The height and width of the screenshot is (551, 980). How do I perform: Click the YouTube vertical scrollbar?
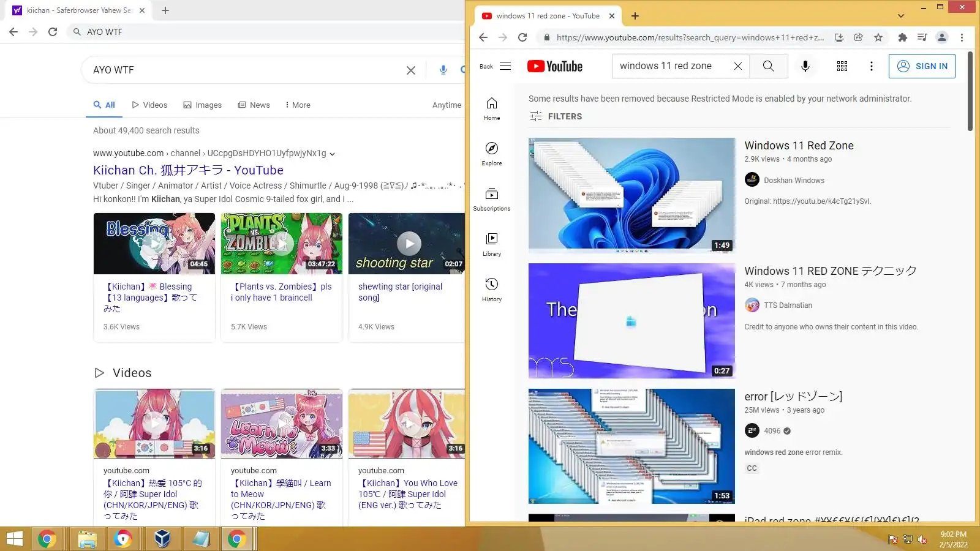[x=970, y=92]
